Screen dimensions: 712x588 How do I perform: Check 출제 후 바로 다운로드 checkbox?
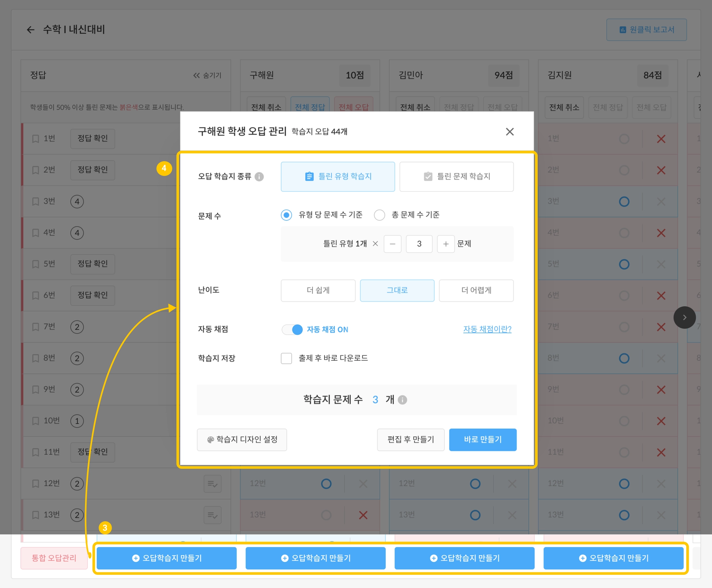pos(286,358)
